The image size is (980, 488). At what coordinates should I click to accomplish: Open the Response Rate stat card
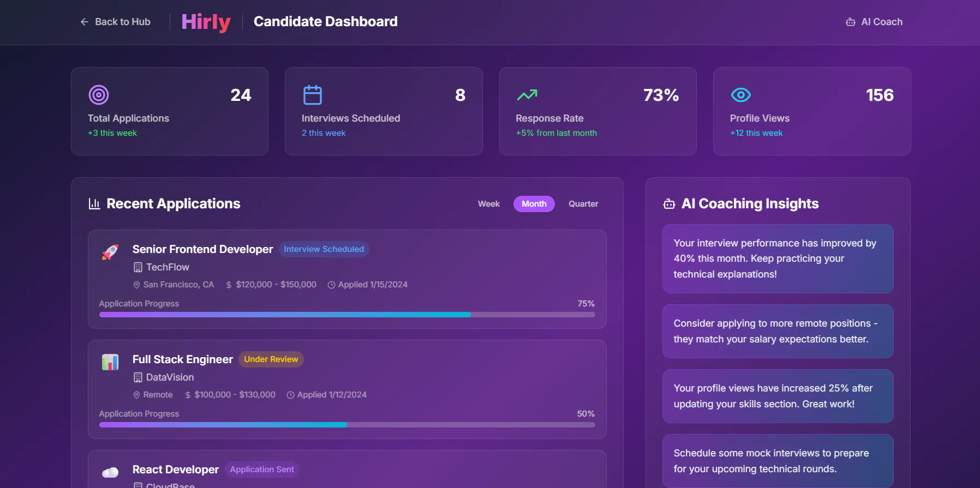tap(598, 111)
